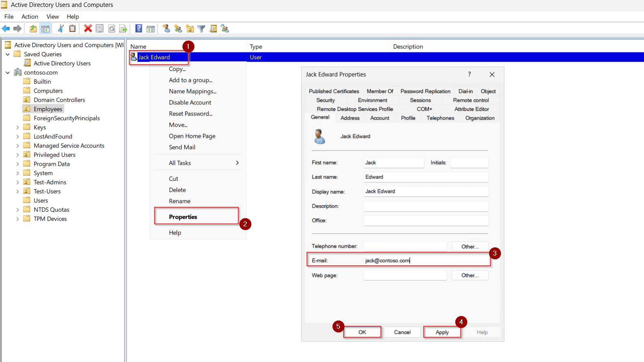This screenshot has height=362, width=644.
Task: Collapse the Saved Queries tree node
Action: click(x=7, y=54)
